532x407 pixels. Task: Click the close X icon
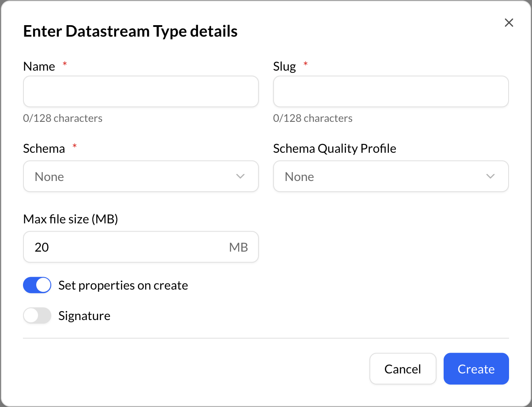pyautogui.click(x=509, y=23)
